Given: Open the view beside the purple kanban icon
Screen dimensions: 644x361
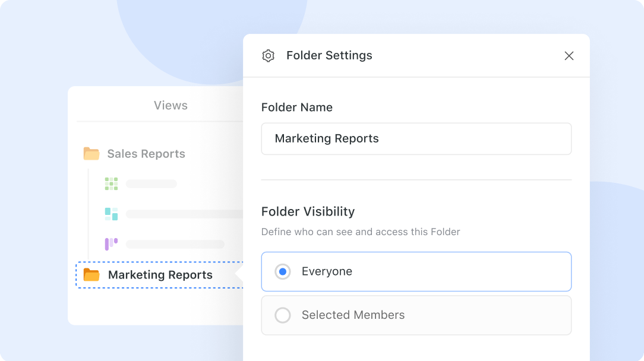Looking at the screenshot, I should (x=175, y=244).
